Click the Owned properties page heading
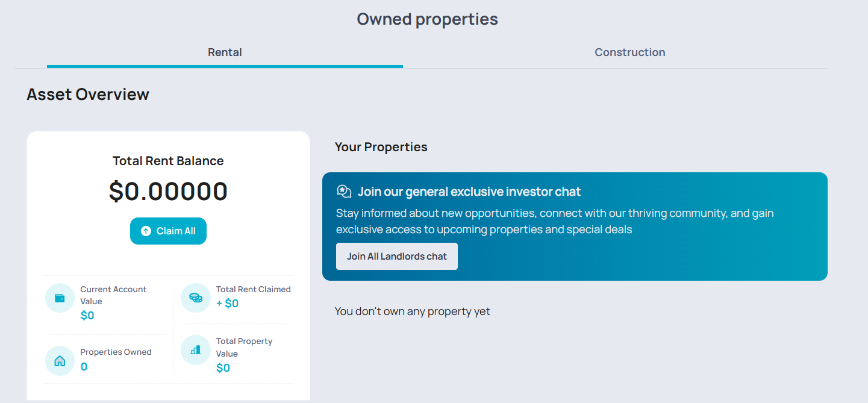 pos(427,19)
